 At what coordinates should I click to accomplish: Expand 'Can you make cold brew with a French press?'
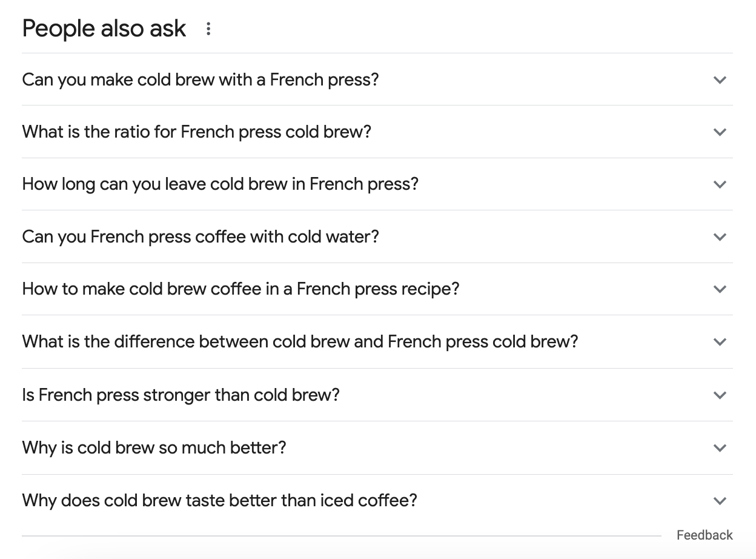coord(200,79)
